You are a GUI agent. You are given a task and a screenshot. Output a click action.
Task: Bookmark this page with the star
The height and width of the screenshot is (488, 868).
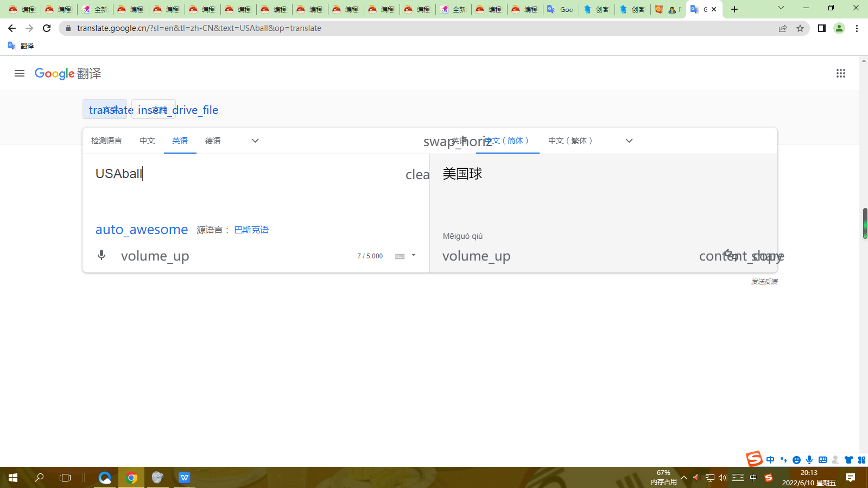pos(800,28)
